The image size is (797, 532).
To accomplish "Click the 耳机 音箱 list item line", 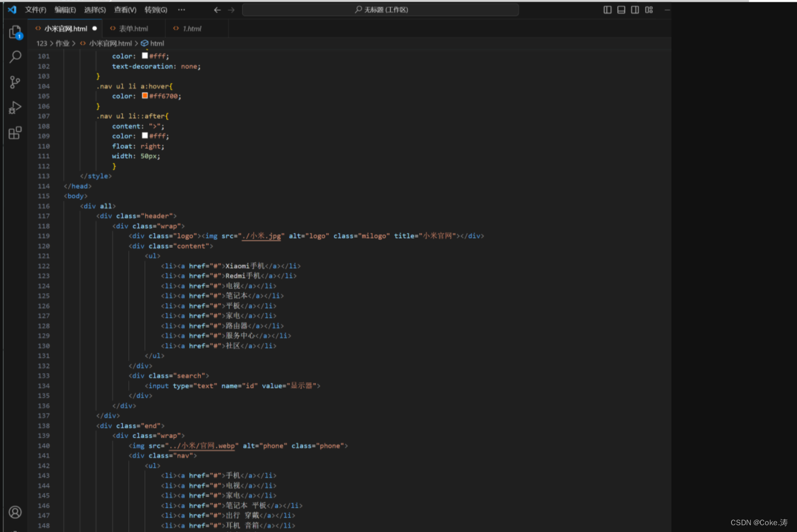I will pyautogui.click(x=228, y=526).
